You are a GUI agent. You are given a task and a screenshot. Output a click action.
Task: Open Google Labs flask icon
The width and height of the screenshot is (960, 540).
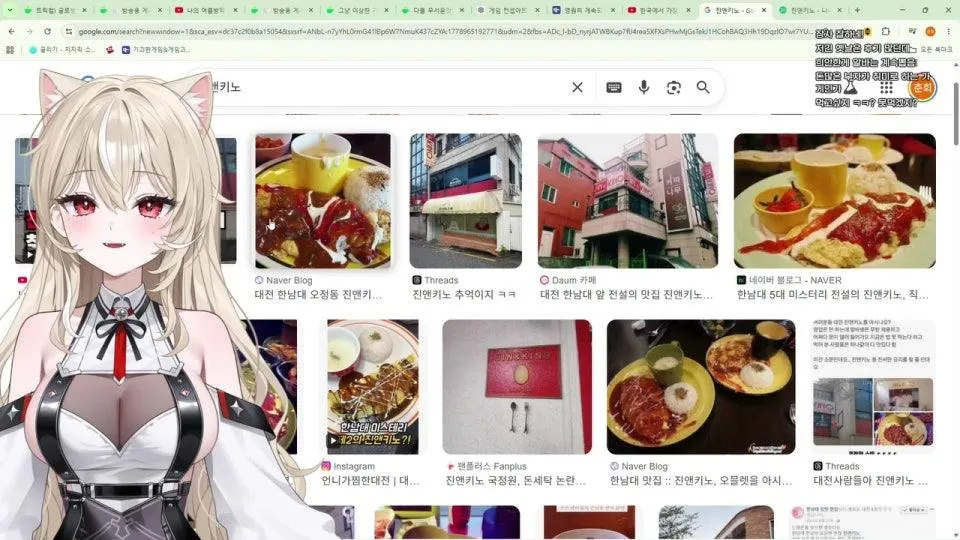click(850, 88)
